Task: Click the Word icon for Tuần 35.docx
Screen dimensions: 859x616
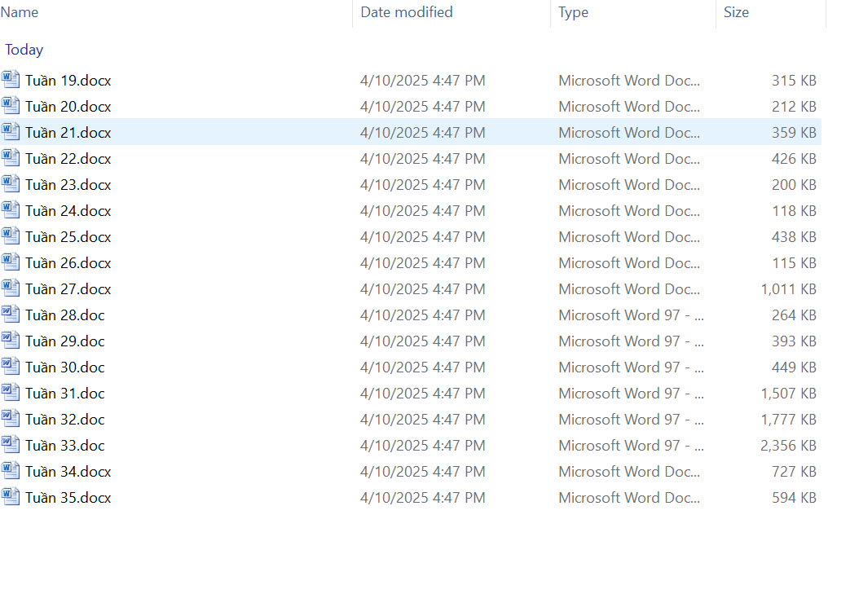Action: [11, 497]
